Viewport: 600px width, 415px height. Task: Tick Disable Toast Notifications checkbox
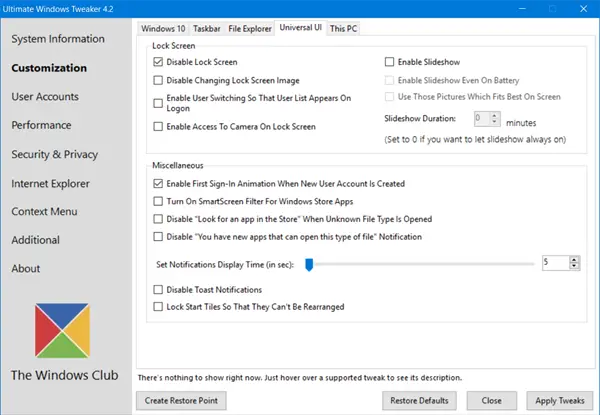coord(158,290)
